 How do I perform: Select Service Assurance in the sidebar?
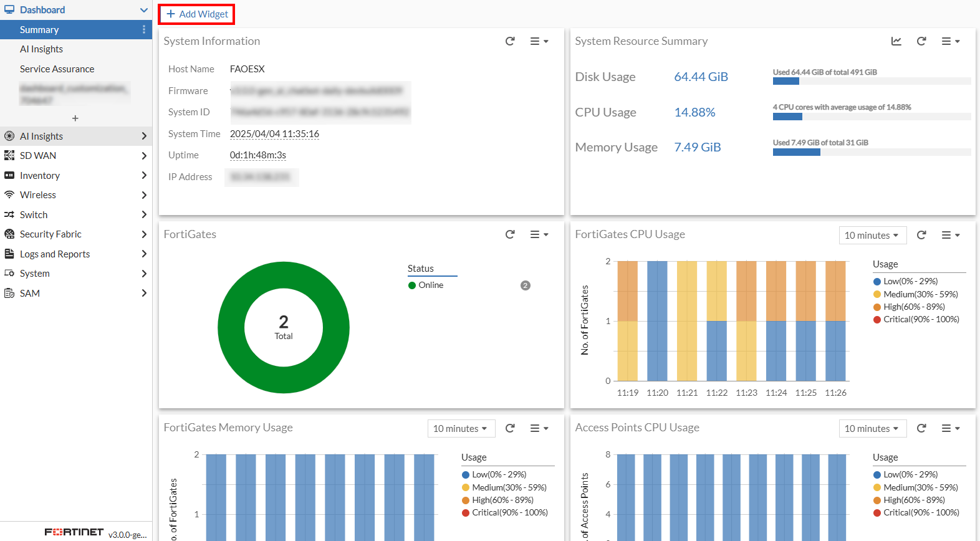[x=57, y=69]
